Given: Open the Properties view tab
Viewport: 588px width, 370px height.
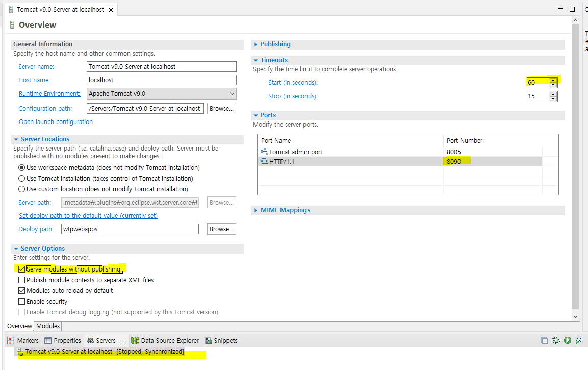Looking at the screenshot, I should pyautogui.click(x=63, y=341).
